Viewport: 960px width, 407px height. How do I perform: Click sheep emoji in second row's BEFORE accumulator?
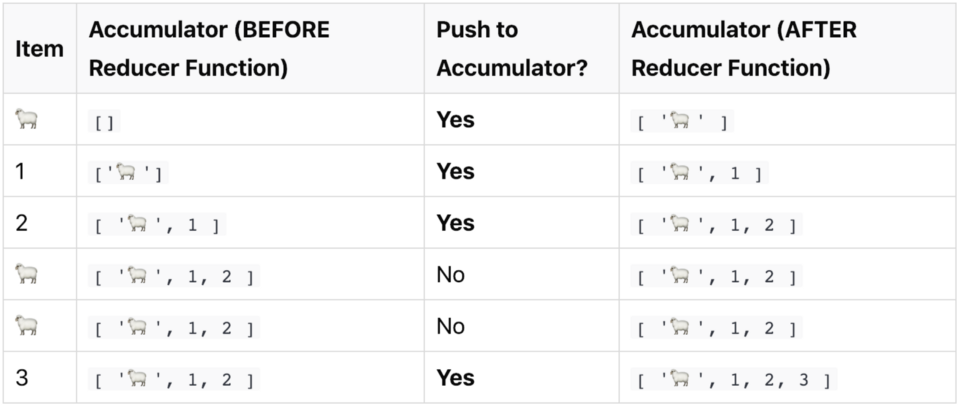pyautogui.click(x=126, y=174)
